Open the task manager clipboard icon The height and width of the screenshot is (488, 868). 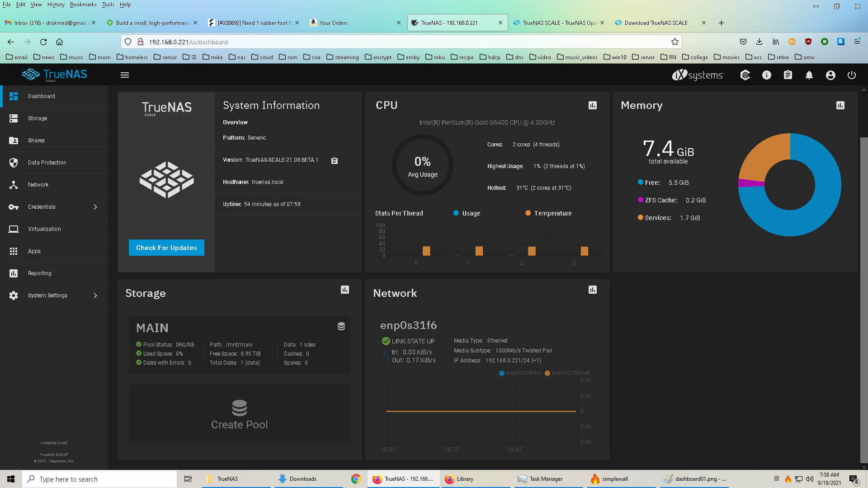(x=788, y=75)
